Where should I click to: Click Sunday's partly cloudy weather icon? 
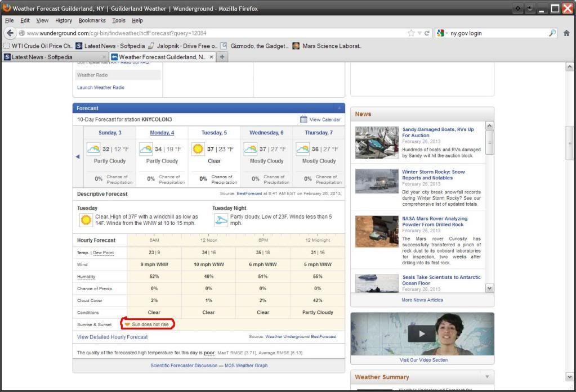pos(93,149)
